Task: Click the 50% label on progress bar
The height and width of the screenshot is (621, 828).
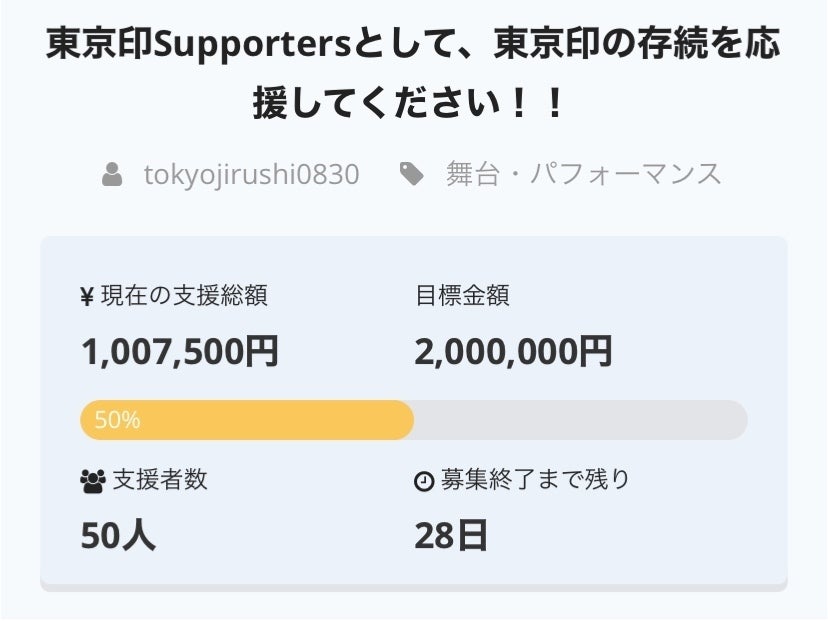Action: click(x=117, y=420)
